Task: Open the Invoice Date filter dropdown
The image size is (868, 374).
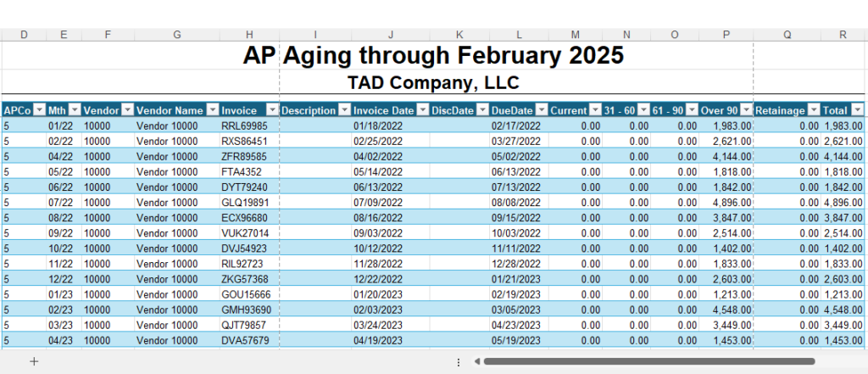Action: tap(422, 110)
